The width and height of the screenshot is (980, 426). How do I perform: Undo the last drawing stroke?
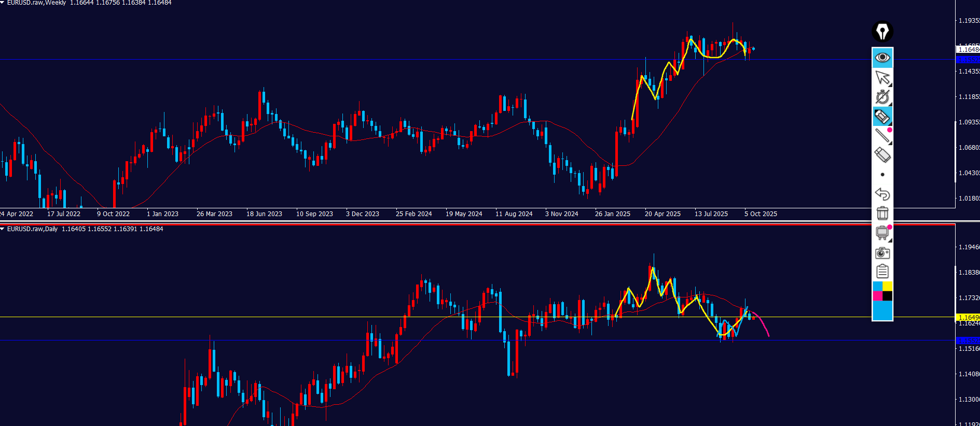tap(882, 194)
